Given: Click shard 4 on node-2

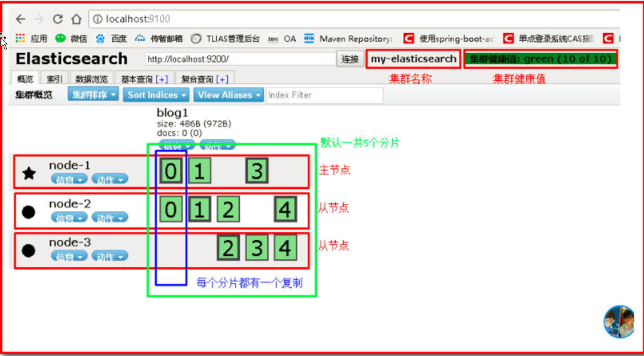Looking at the screenshot, I should (285, 210).
